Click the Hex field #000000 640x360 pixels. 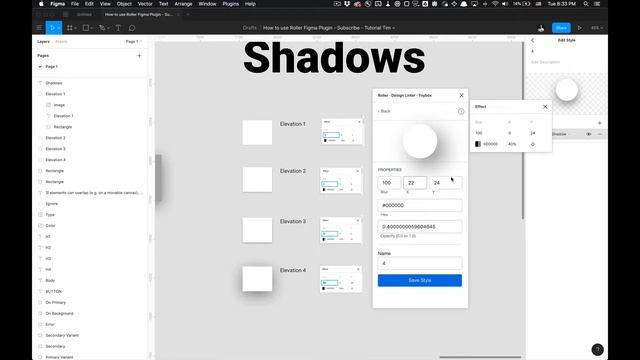(x=420, y=205)
